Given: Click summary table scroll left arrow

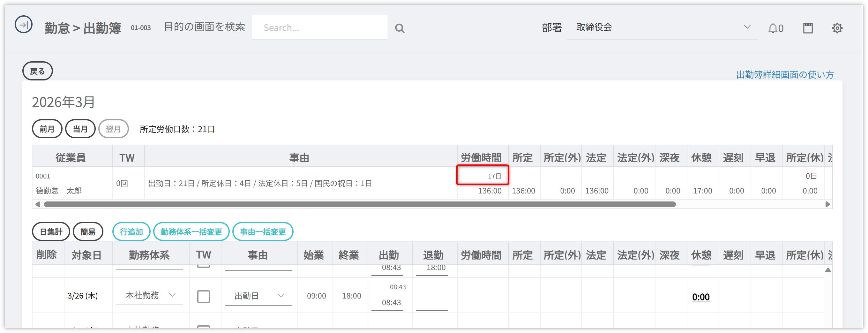Looking at the screenshot, I should [x=38, y=204].
